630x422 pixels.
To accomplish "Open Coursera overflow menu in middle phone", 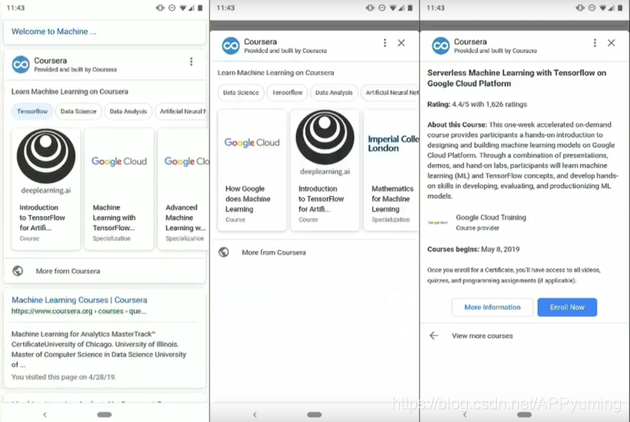I will (385, 43).
